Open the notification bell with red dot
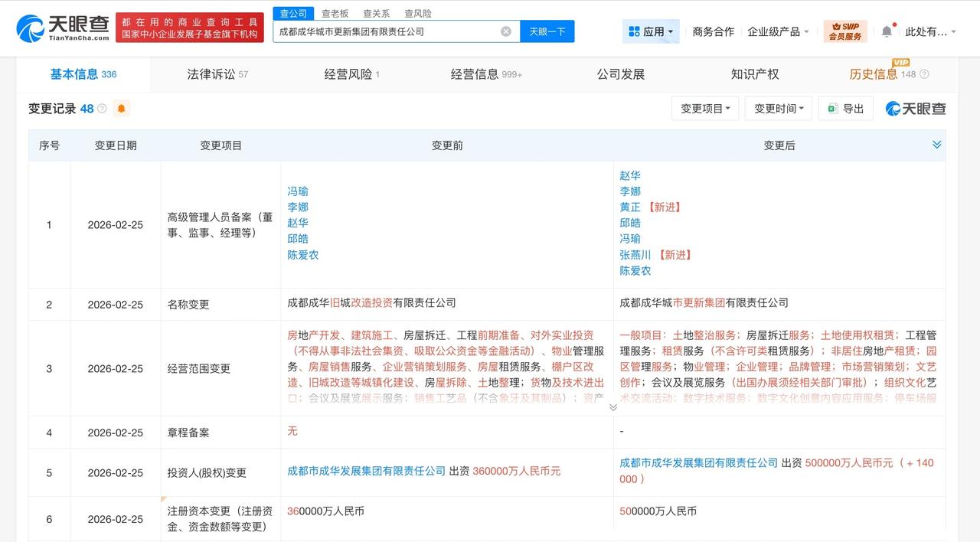 point(887,29)
